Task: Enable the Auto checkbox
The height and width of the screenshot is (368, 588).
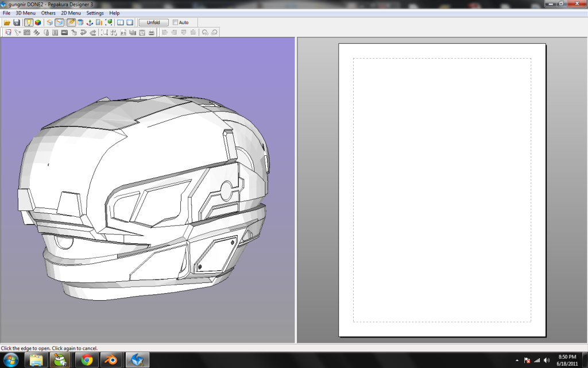Action: click(x=176, y=22)
